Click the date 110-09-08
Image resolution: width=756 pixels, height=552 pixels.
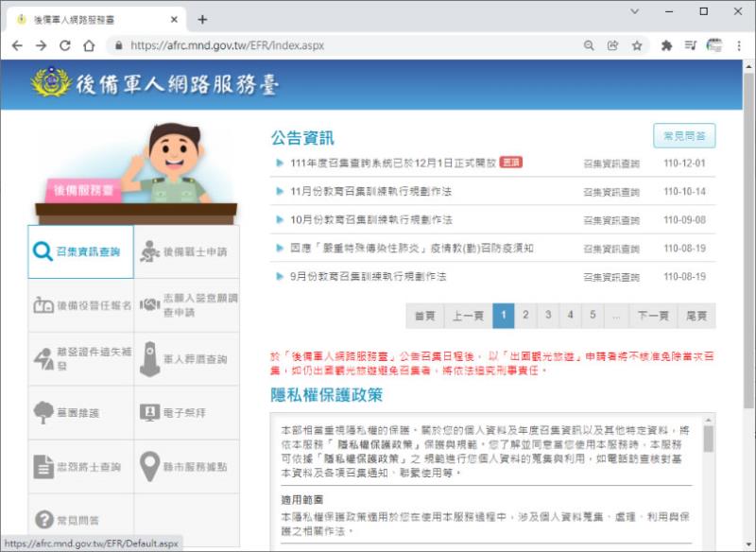point(684,220)
